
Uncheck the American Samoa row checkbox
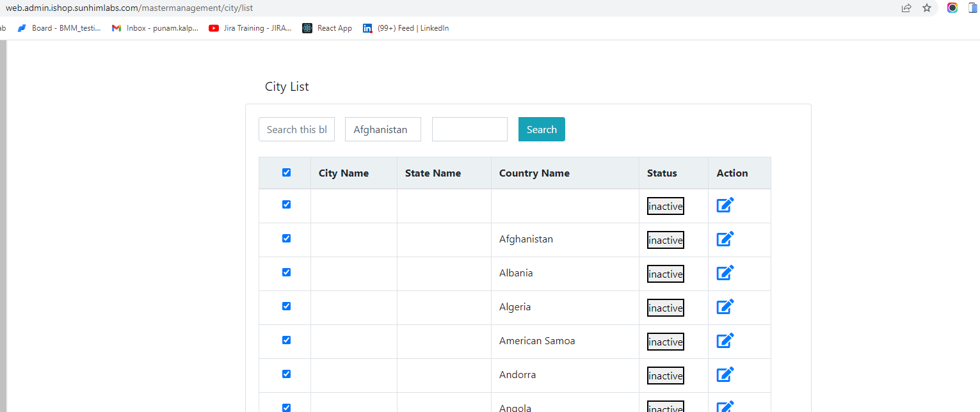click(x=286, y=340)
